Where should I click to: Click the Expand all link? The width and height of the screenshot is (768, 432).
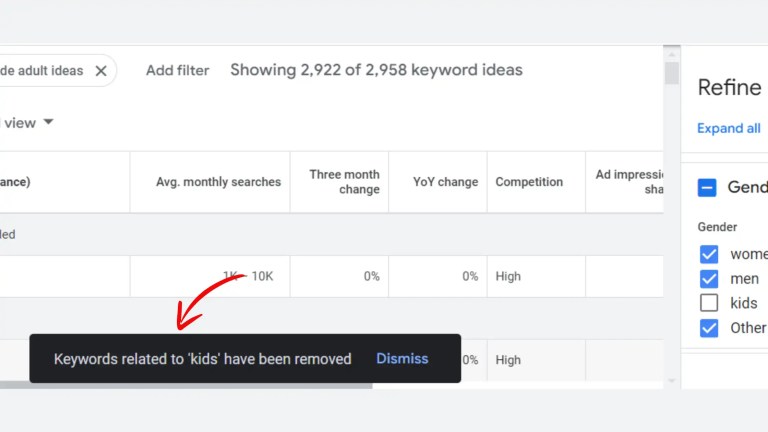(729, 128)
